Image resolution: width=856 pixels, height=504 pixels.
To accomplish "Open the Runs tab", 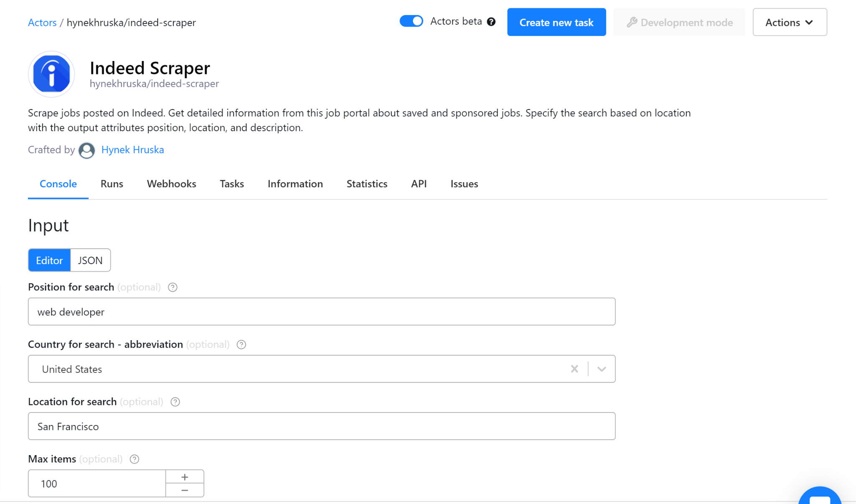I will 112,184.
